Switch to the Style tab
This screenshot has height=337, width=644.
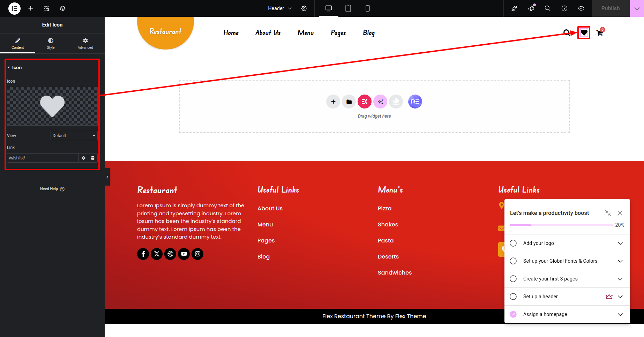[x=51, y=43]
